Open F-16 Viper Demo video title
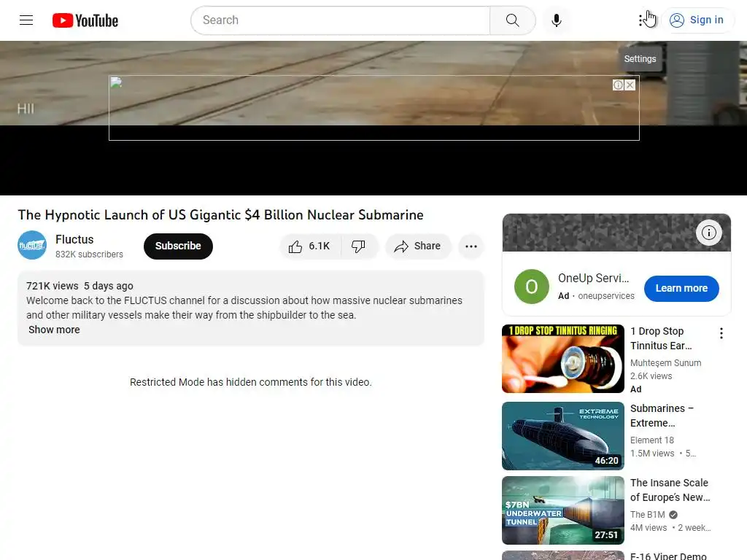Screen dimensions: 747x560 click(668, 556)
